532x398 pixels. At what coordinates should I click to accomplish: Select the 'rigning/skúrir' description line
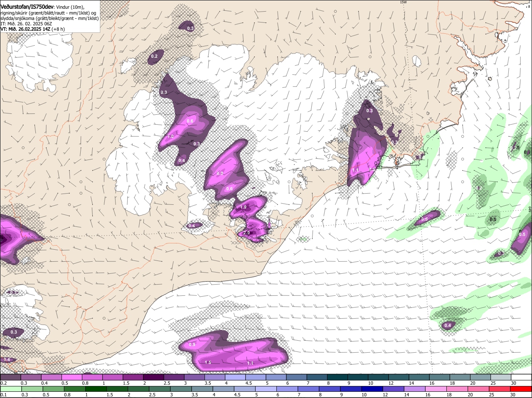pyautogui.click(x=49, y=13)
